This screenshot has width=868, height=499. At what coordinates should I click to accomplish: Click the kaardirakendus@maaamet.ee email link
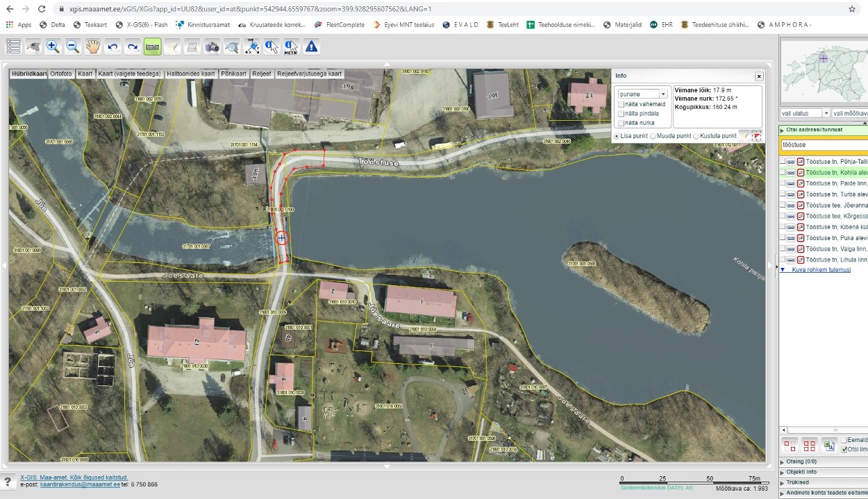(x=80, y=484)
